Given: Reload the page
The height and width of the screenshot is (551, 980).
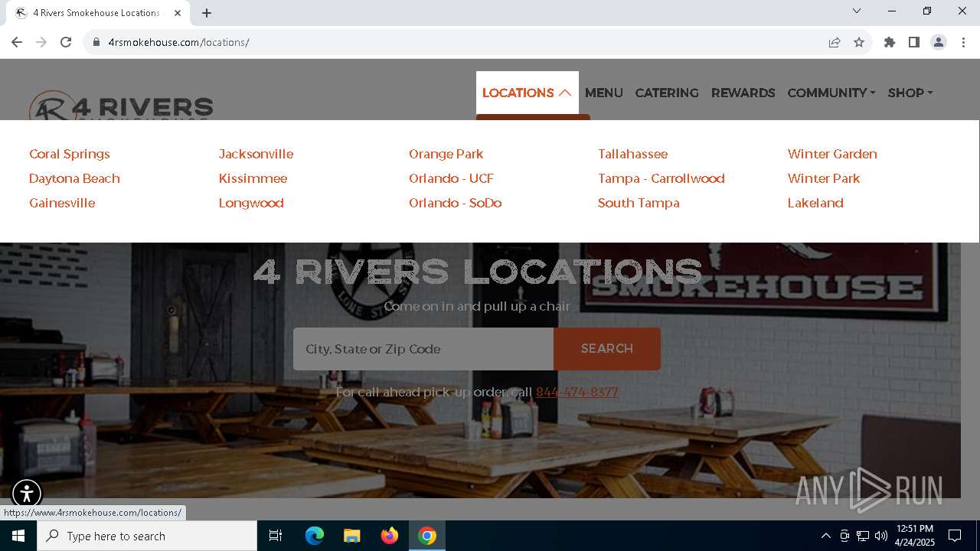Looking at the screenshot, I should (x=66, y=42).
